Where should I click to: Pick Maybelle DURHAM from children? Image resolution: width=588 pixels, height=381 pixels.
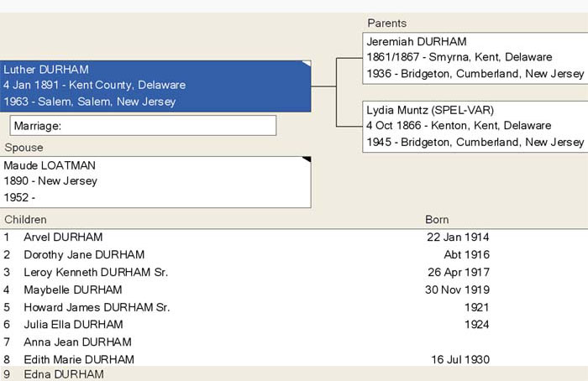click(72, 290)
